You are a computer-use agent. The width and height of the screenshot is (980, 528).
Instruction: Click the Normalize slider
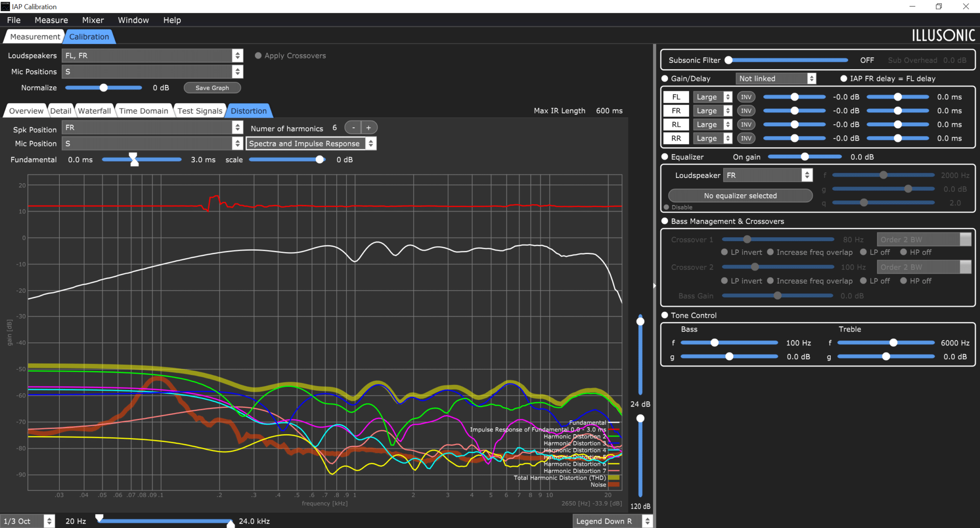point(103,88)
